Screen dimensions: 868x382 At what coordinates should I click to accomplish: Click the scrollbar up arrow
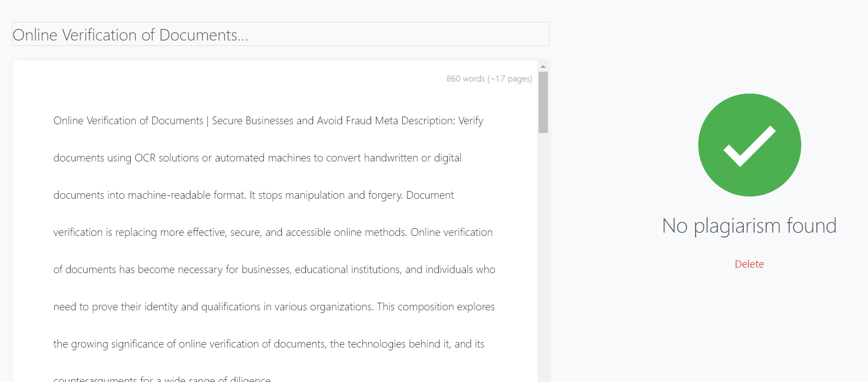pos(543,66)
